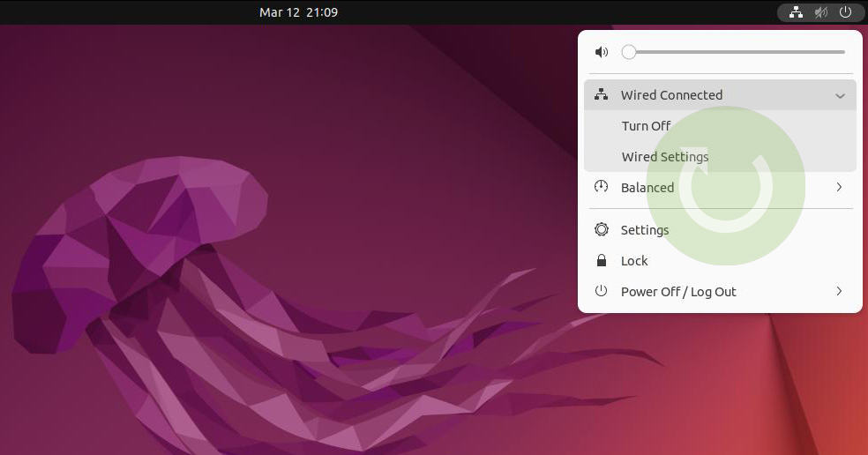The width and height of the screenshot is (868, 455).
Task: Click the Balanced power mode gauge icon
Action: (x=602, y=187)
